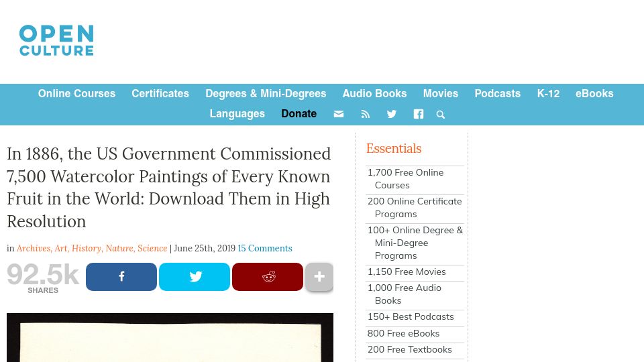Open the Nature category link
Viewport: 644px width, 362px height.
120,248
